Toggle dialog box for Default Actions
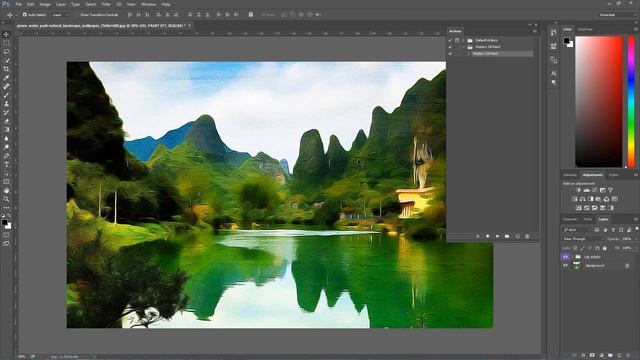 [457, 40]
